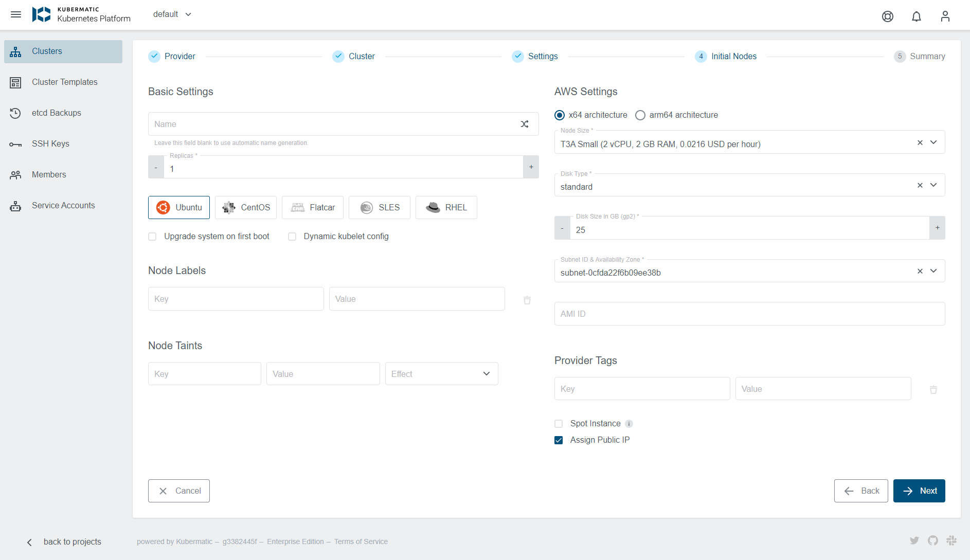
Task: Open the notifications bell
Action: click(917, 16)
